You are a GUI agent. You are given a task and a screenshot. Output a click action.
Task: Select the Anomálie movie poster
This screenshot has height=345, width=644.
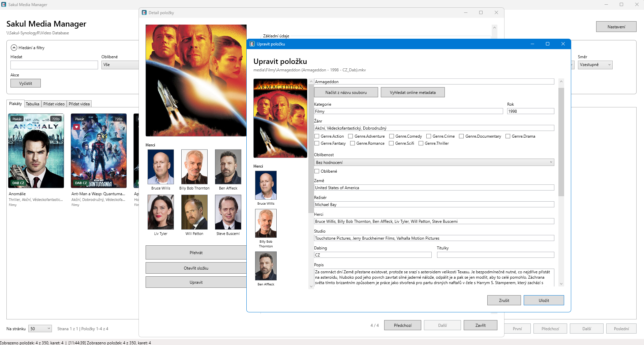click(36, 151)
